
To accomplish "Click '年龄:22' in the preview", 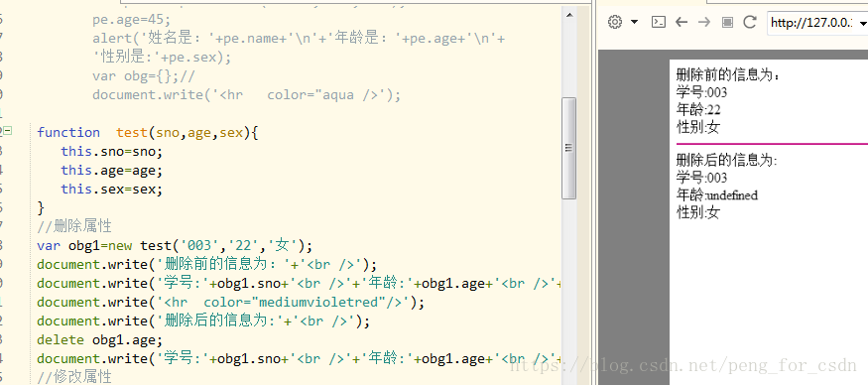I will tap(698, 110).
